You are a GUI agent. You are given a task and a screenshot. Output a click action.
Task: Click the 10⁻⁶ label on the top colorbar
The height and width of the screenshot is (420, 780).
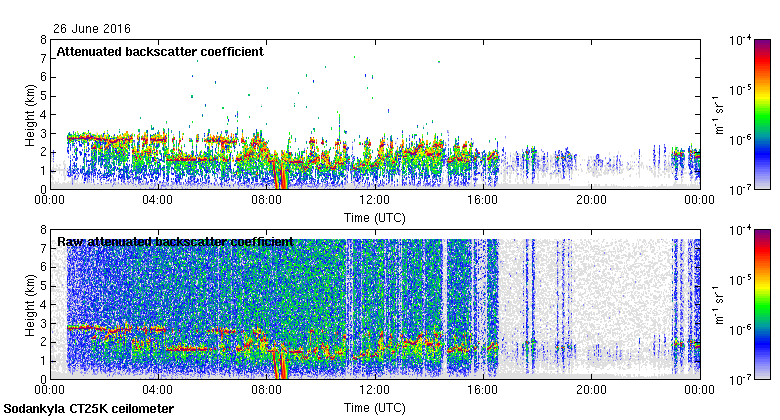coord(740,140)
